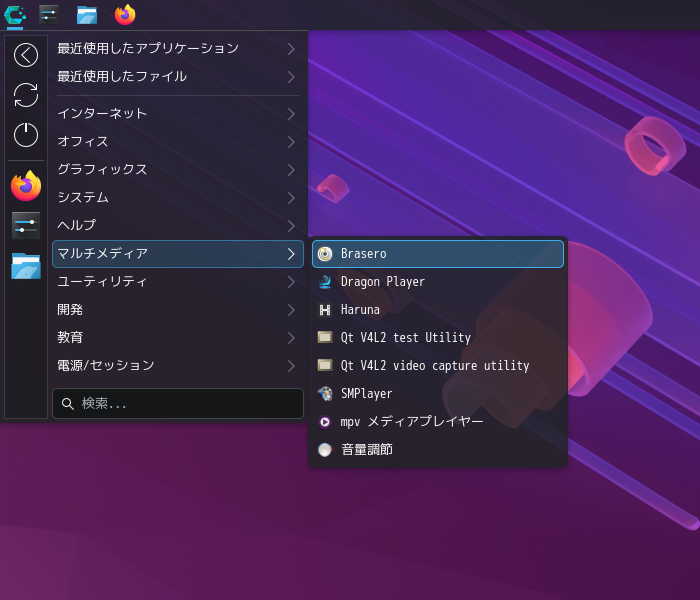This screenshot has height=600, width=700.
Task: Open file manager folder icon in the menu sidebar
Action: pyautogui.click(x=26, y=266)
